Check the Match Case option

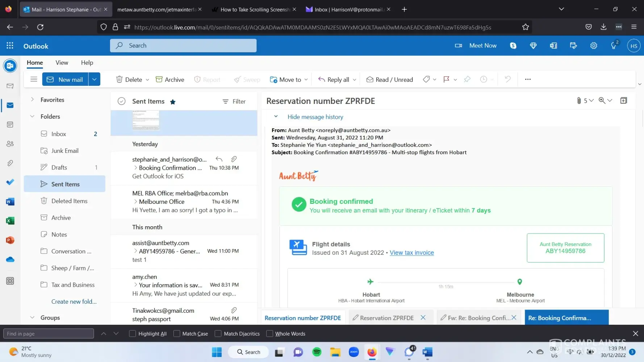177,334
